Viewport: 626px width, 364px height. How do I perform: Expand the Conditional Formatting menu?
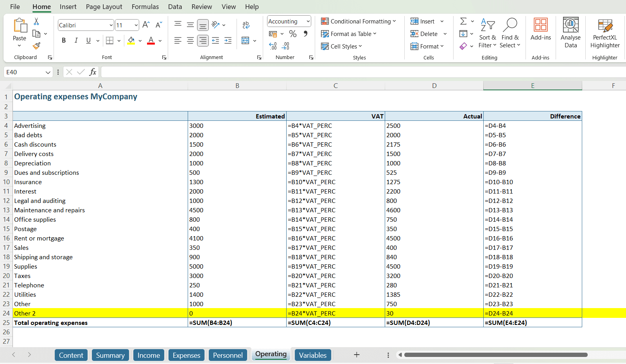(358, 22)
